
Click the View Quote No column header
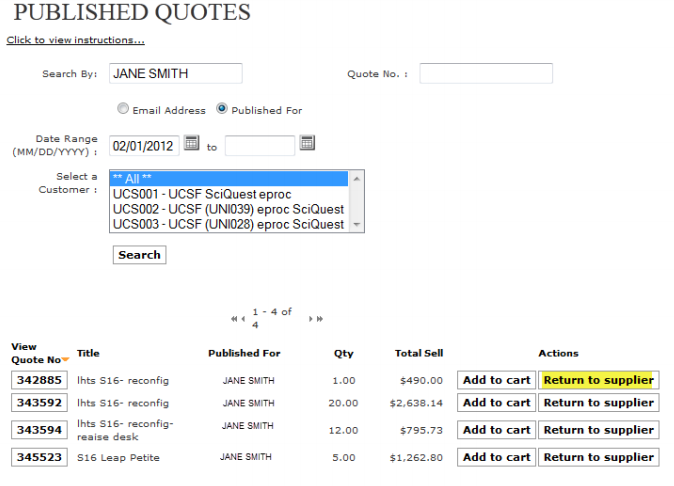pos(36,353)
